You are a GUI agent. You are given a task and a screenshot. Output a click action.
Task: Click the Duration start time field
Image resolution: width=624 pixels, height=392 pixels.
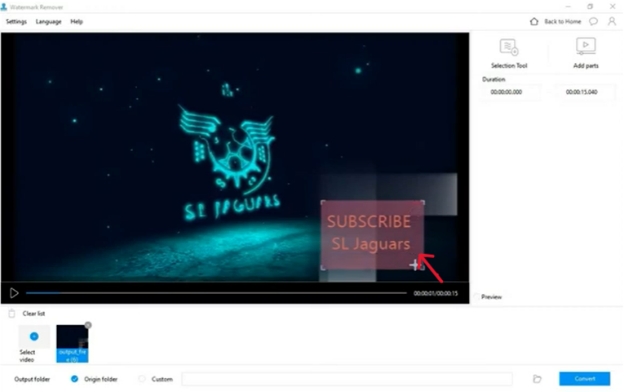pyautogui.click(x=511, y=92)
